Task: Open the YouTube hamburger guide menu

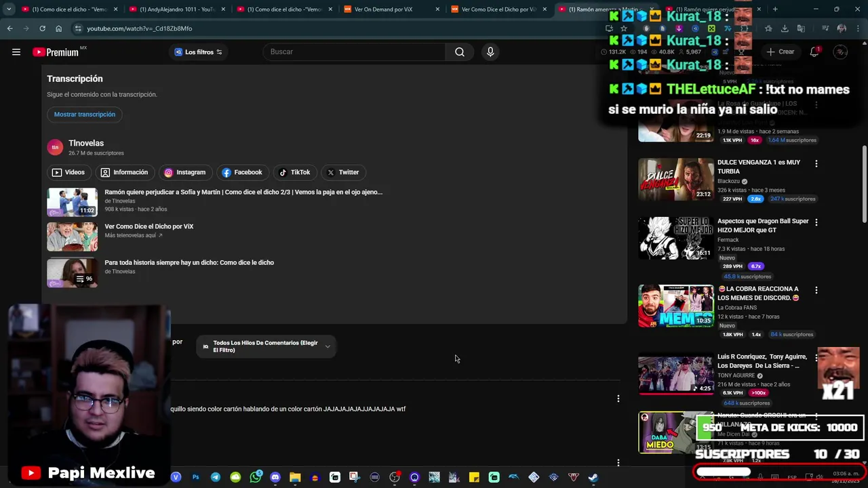Action: coord(16,52)
